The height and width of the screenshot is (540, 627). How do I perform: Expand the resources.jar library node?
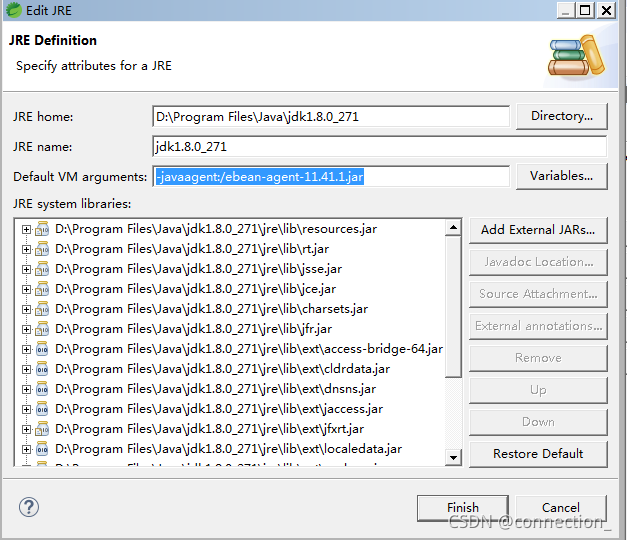click(x=26, y=230)
